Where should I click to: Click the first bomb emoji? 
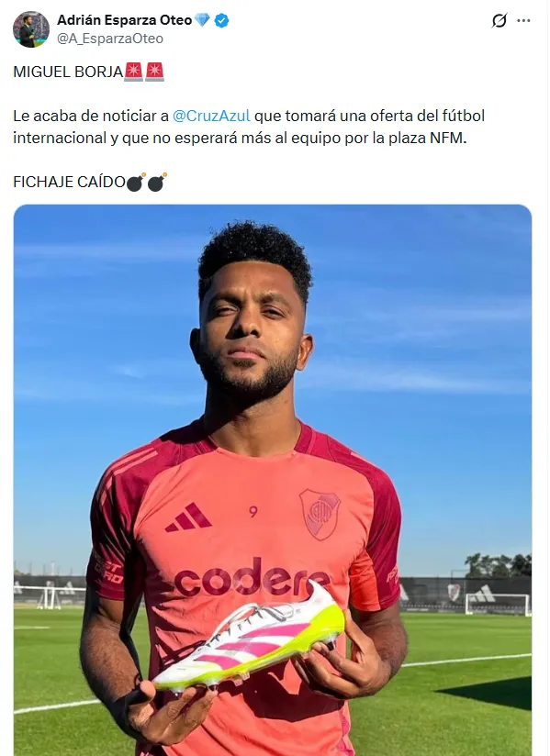[136, 182]
